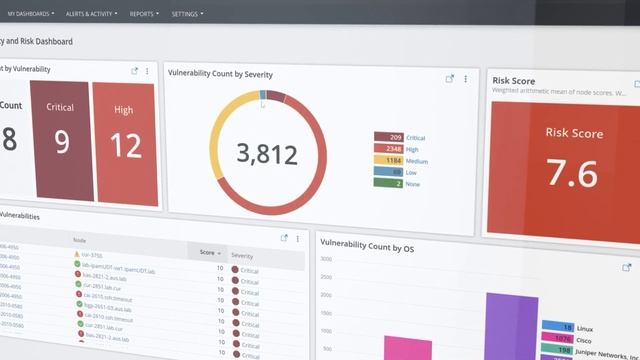640x360 pixels.
Task: Click the Cisco 1076 legend swatch
Action: click(558, 338)
